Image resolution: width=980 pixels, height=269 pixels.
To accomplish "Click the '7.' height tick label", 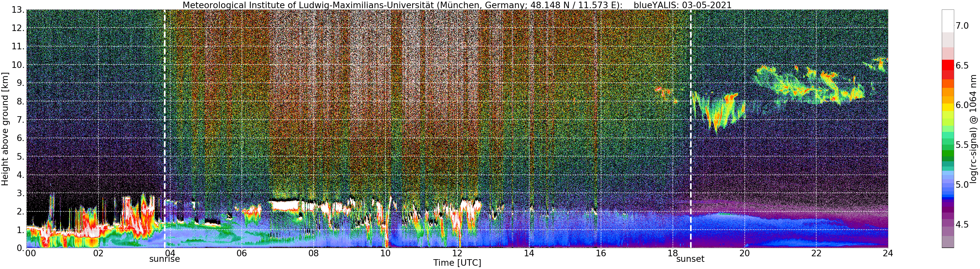I will [21, 120].
